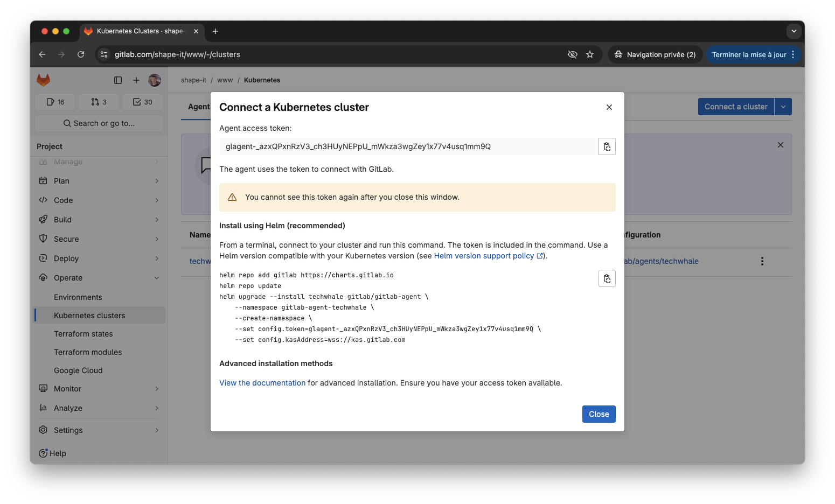
Task: Open assigned issues counter 16
Action: pos(55,102)
